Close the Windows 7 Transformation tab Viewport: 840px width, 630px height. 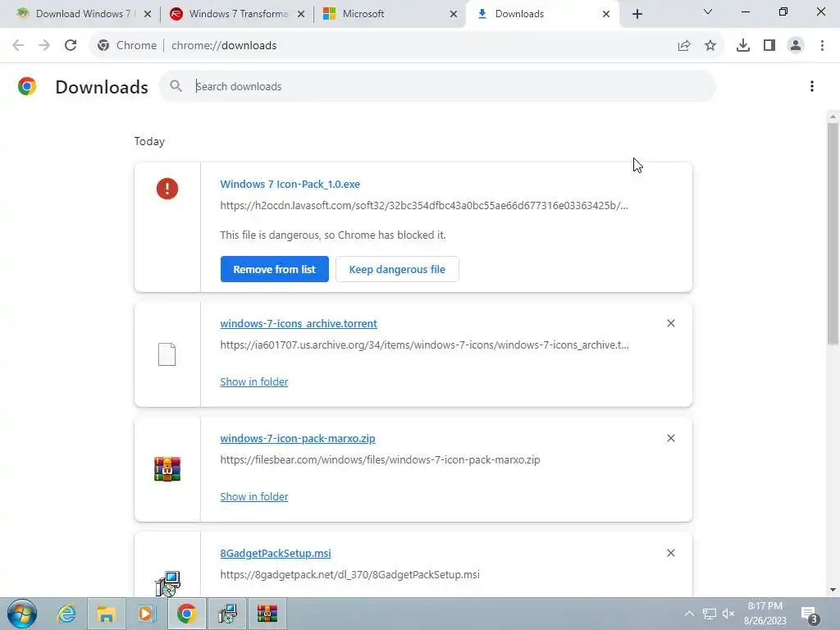(301, 14)
